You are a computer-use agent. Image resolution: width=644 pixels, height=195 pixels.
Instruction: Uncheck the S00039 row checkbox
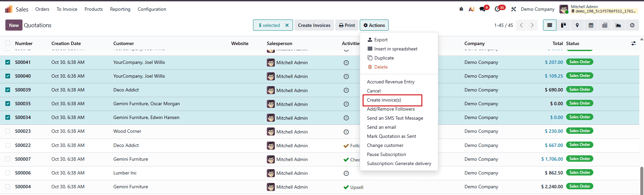tap(8, 90)
